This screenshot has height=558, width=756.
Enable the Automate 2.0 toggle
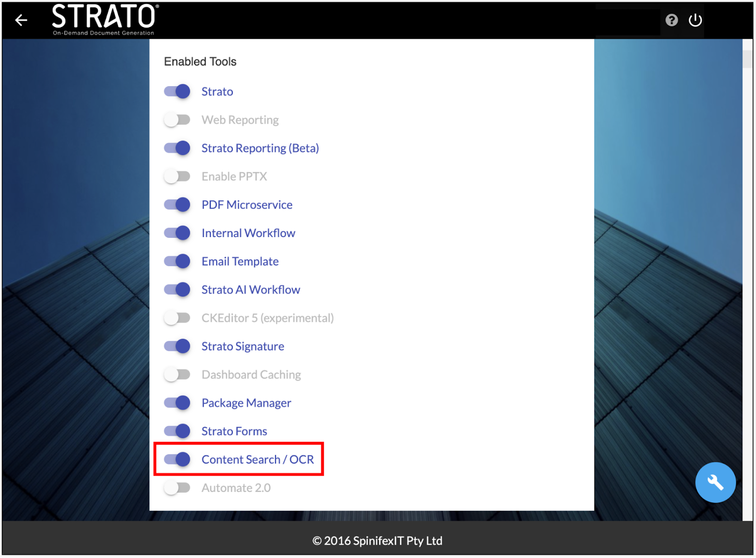coord(177,488)
